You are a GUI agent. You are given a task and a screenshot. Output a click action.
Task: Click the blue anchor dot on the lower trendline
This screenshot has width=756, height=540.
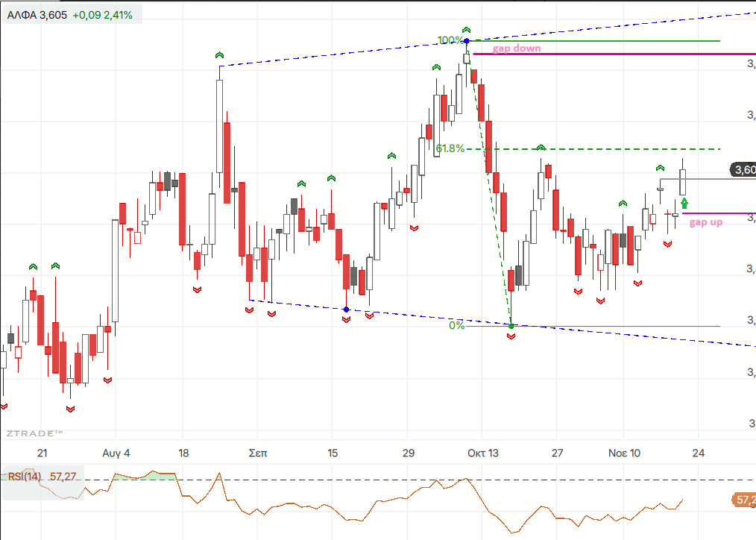pyautogui.click(x=346, y=309)
